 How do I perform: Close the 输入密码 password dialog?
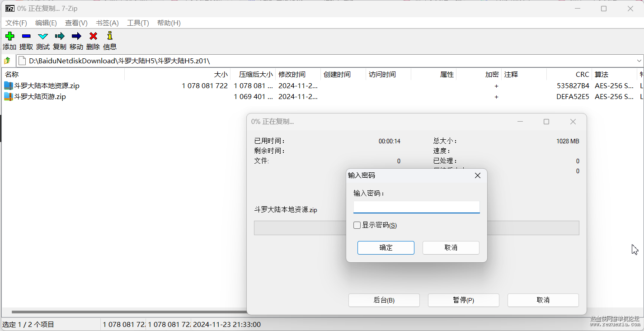477,175
